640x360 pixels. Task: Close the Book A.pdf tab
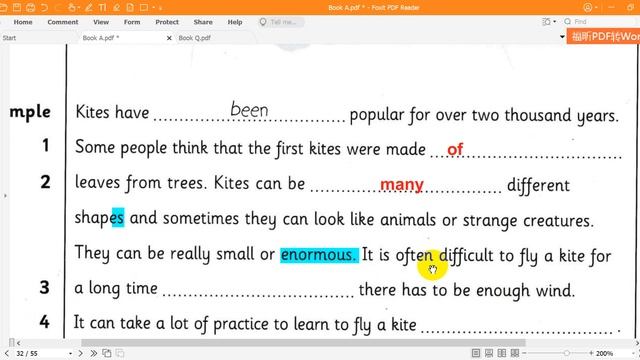(x=169, y=38)
